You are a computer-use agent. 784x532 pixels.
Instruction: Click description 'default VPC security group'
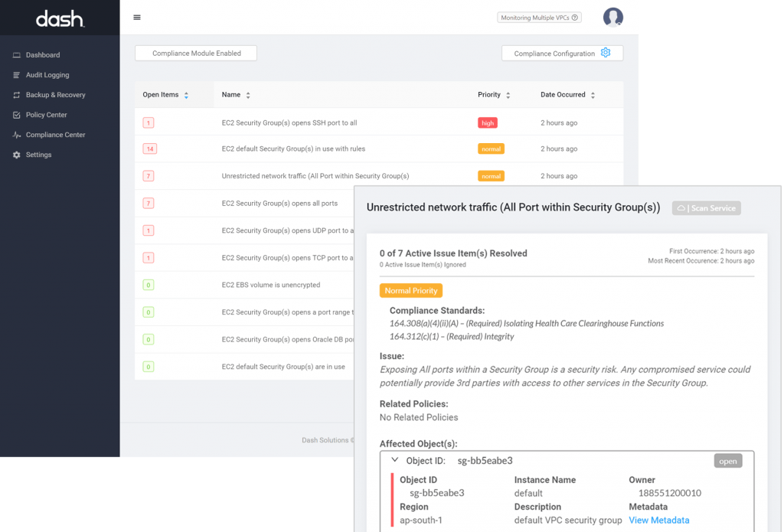point(568,520)
